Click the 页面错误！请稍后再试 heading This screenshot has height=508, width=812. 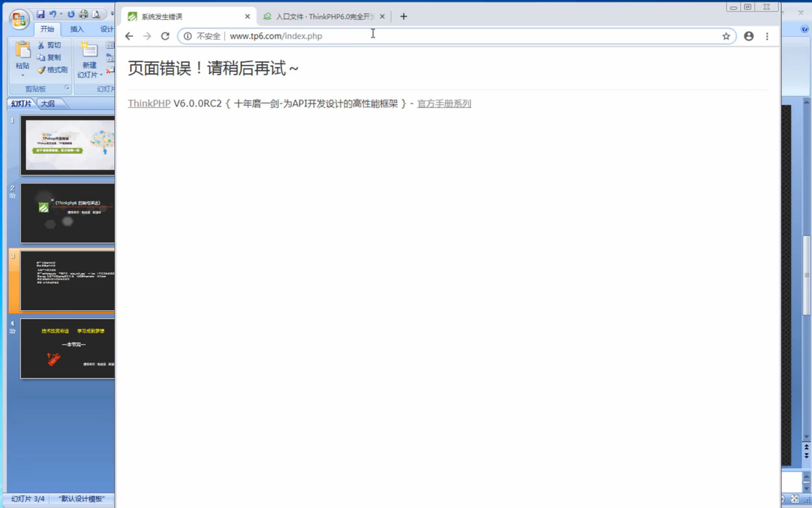click(x=213, y=68)
